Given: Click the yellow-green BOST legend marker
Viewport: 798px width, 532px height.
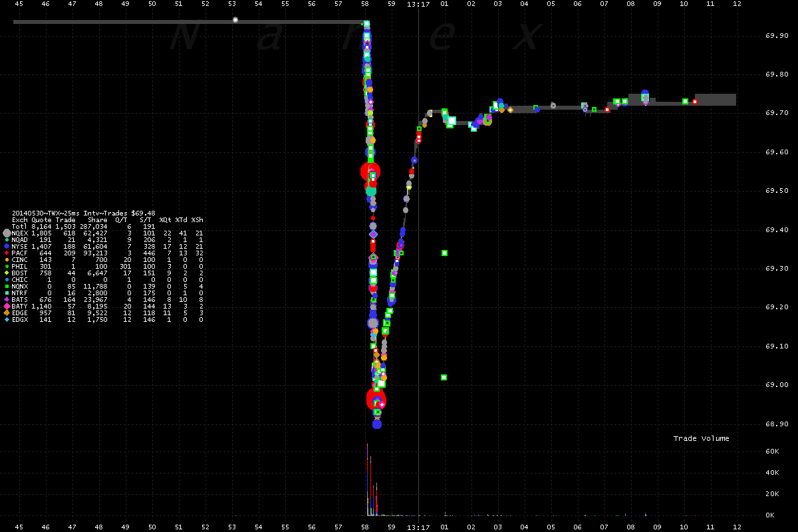Looking at the screenshot, I should (7, 273).
